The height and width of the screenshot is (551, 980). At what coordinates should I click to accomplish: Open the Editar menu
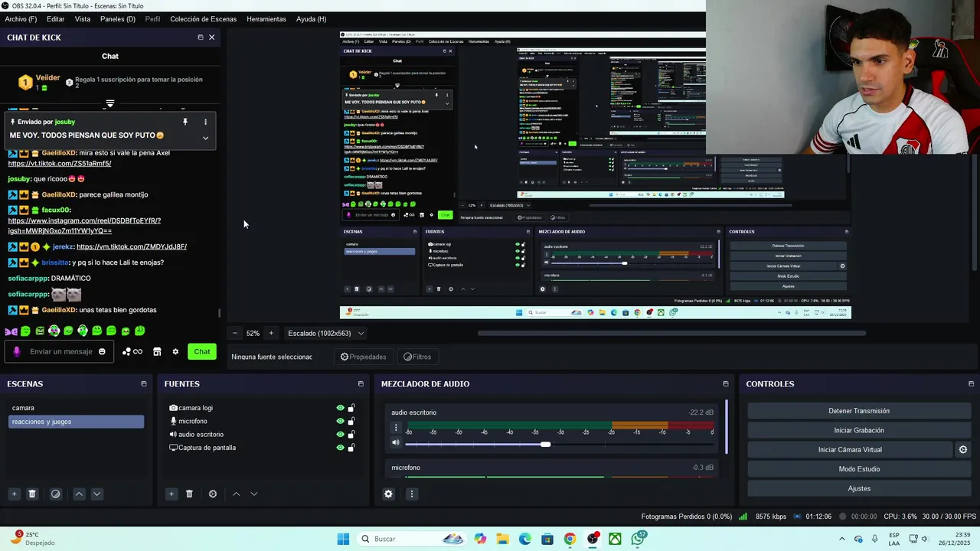[x=55, y=19]
